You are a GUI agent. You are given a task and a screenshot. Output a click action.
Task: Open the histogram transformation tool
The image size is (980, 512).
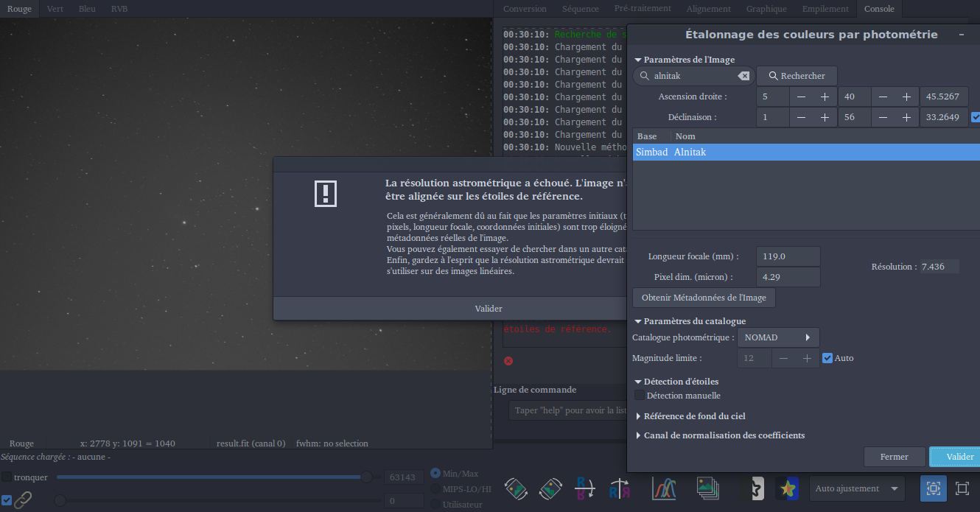pos(665,488)
